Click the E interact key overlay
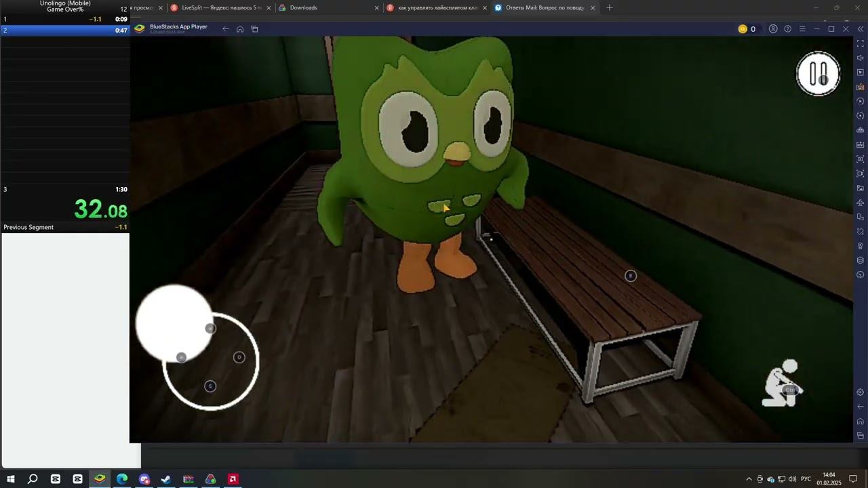Screen dimensions: 868x488 (631, 276)
